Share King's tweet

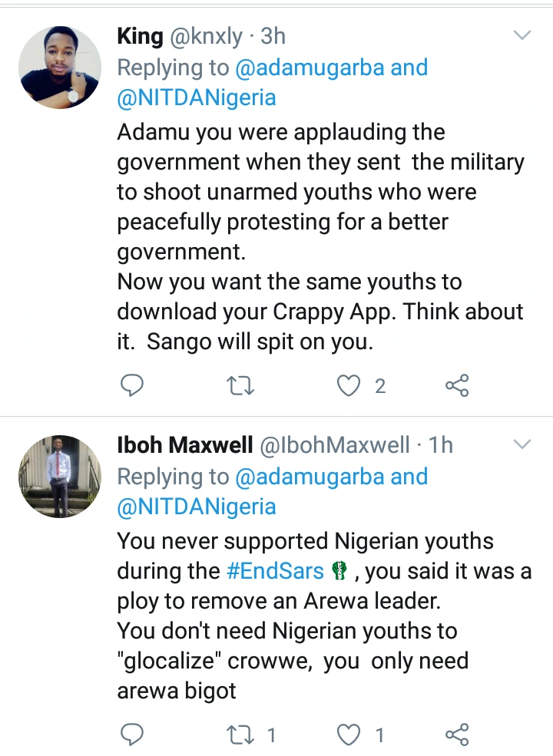pyautogui.click(x=457, y=386)
